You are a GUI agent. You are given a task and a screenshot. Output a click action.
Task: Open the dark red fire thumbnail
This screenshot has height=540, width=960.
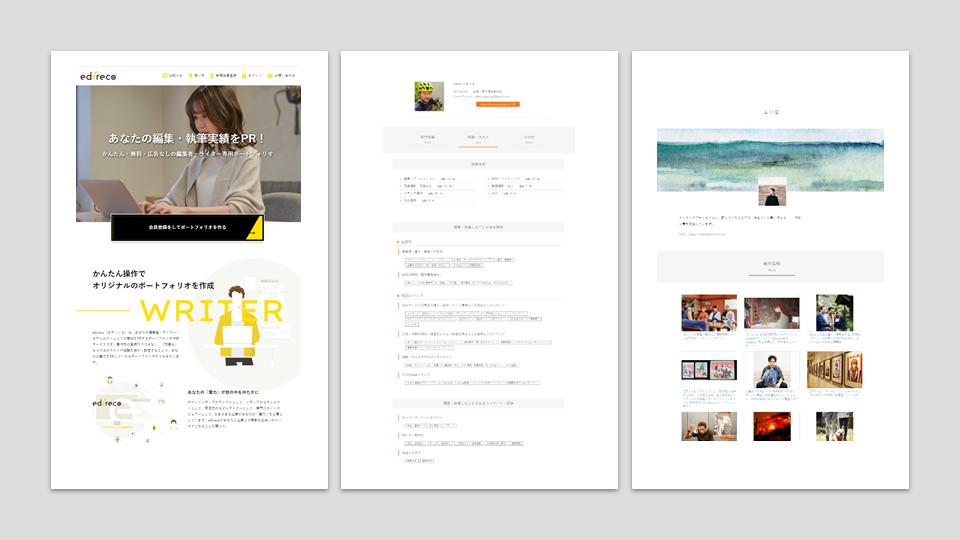[771, 426]
